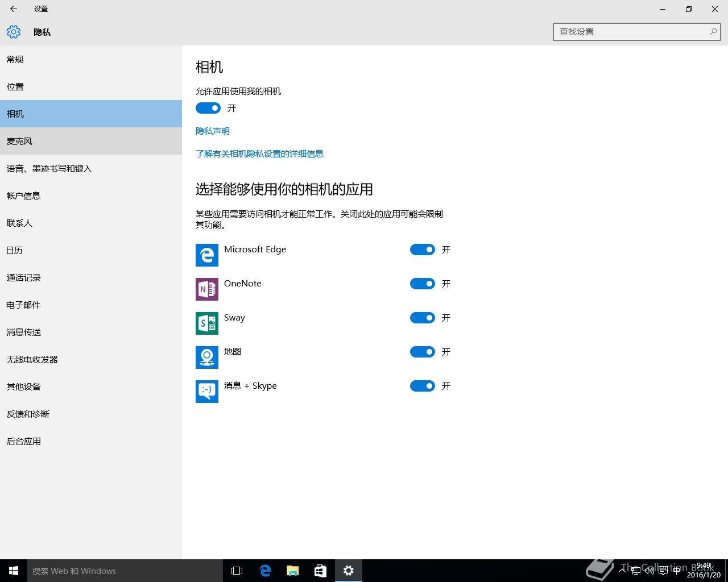Disable camera access for 消息 + Skype
The height and width of the screenshot is (582, 728).
tap(423, 386)
